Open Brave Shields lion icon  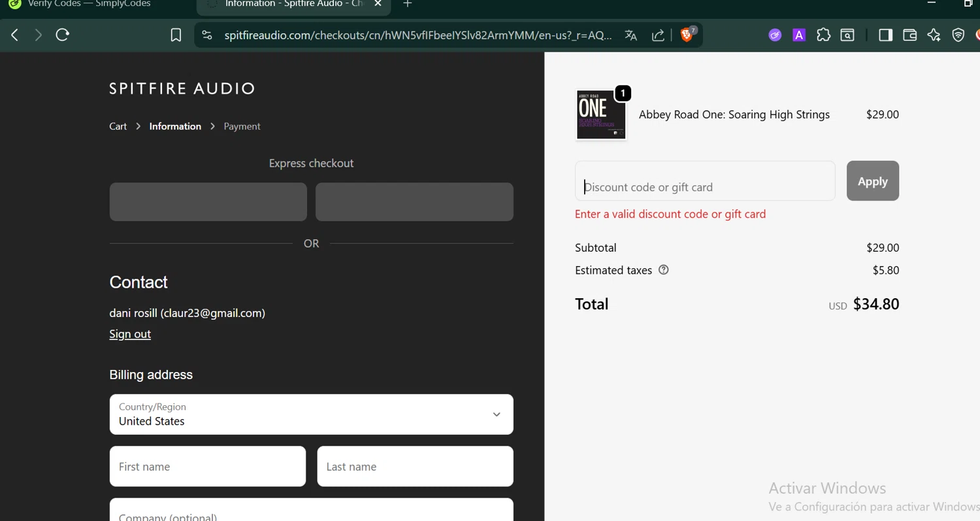pyautogui.click(x=687, y=35)
